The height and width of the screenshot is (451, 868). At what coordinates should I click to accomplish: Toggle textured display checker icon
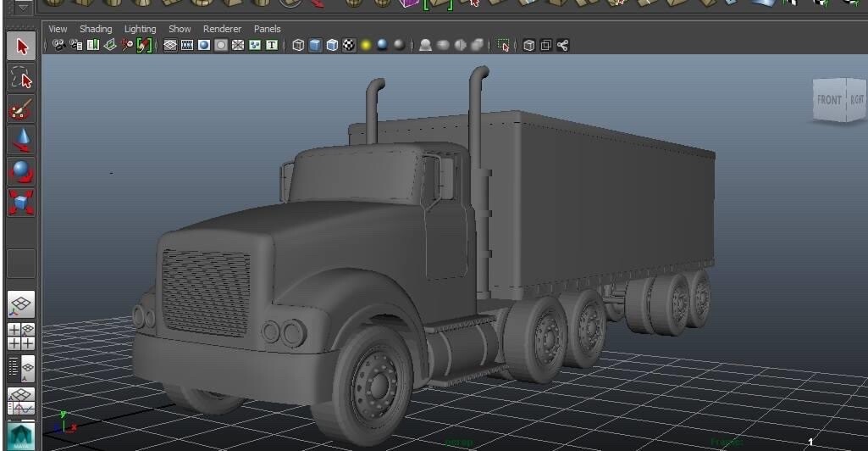(349, 46)
